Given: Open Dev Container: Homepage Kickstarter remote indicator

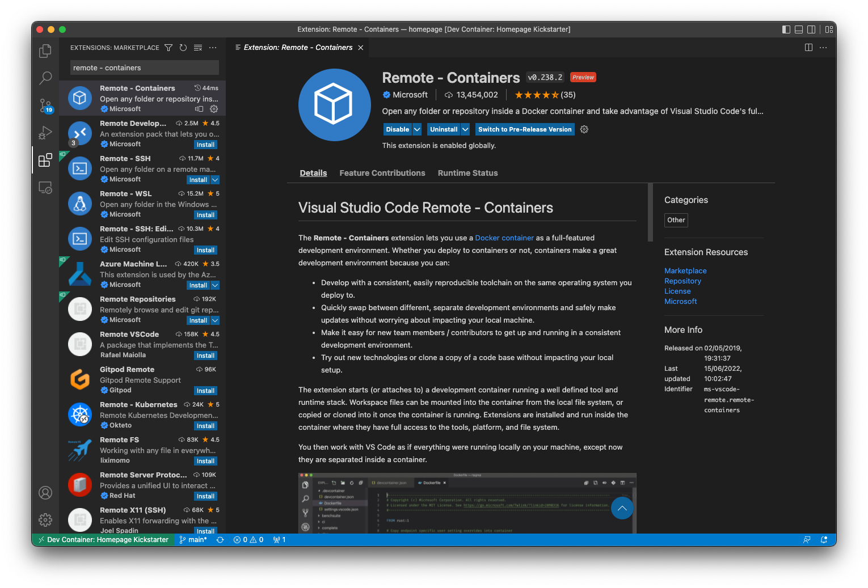Looking at the screenshot, I should point(103,540).
